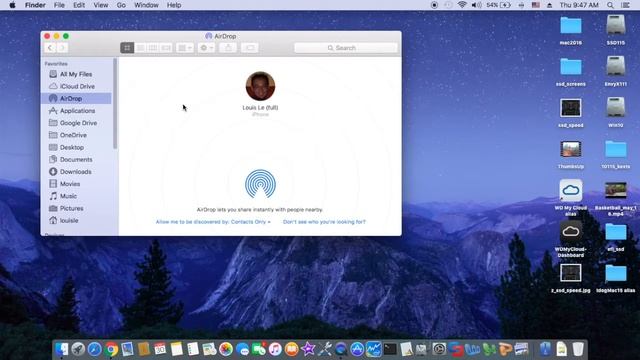
Task: Open Pictures from sidebar
Action: [x=76, y=208]
